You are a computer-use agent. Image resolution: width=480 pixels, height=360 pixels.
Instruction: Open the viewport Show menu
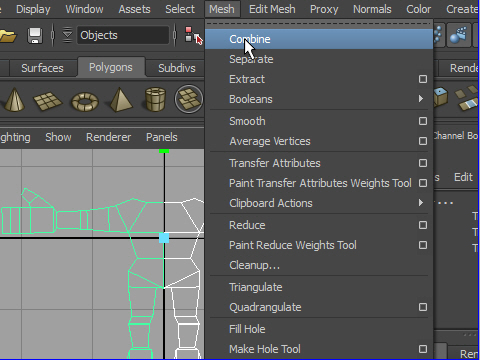tap(58, 137)
